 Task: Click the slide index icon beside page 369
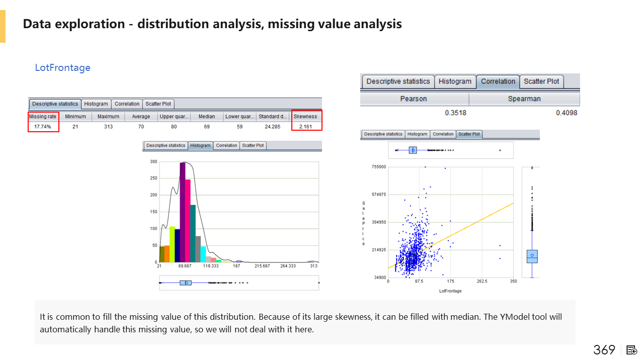pyautogui.click(x=632, y=350)
